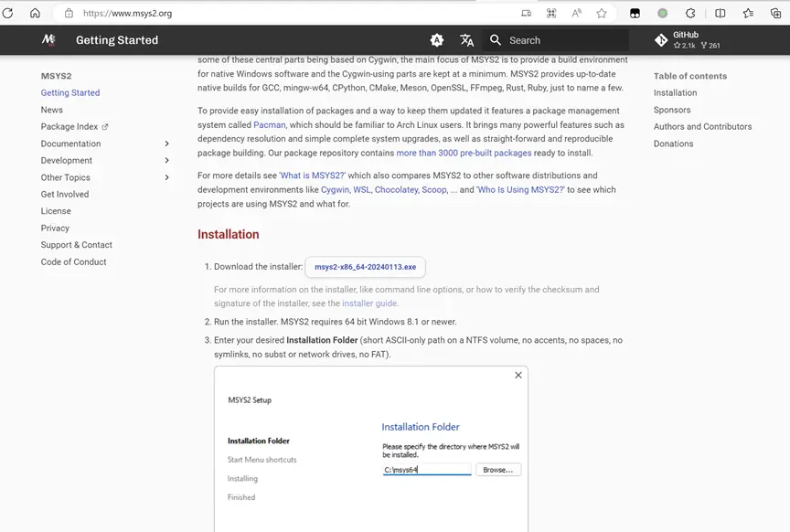This screenshot has height=532, width=790.
Task: Toggle the site color theme icon
Action: tap(437, 40)
